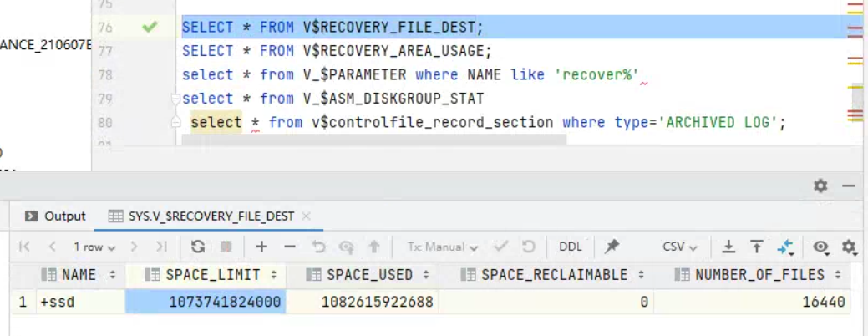Import data with the upload arrow icon
This screenshot has height=336, width=868.
[757, 247]
